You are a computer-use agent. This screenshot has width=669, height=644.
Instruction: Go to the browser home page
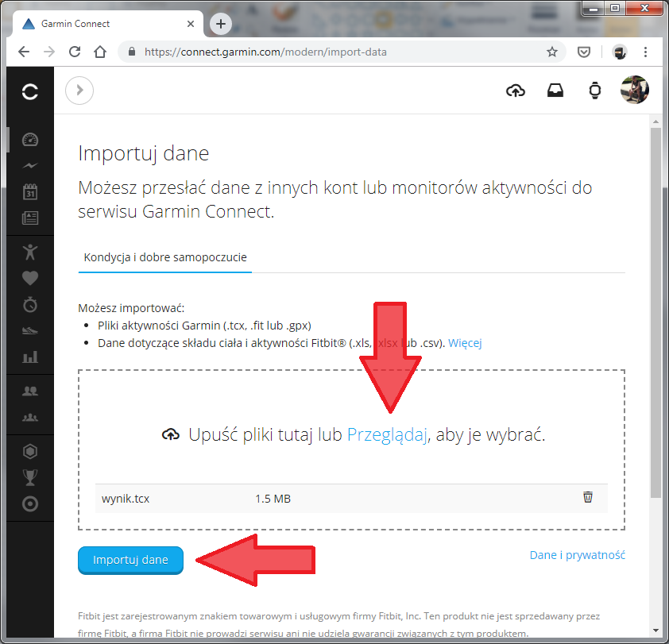pos(100,52)
